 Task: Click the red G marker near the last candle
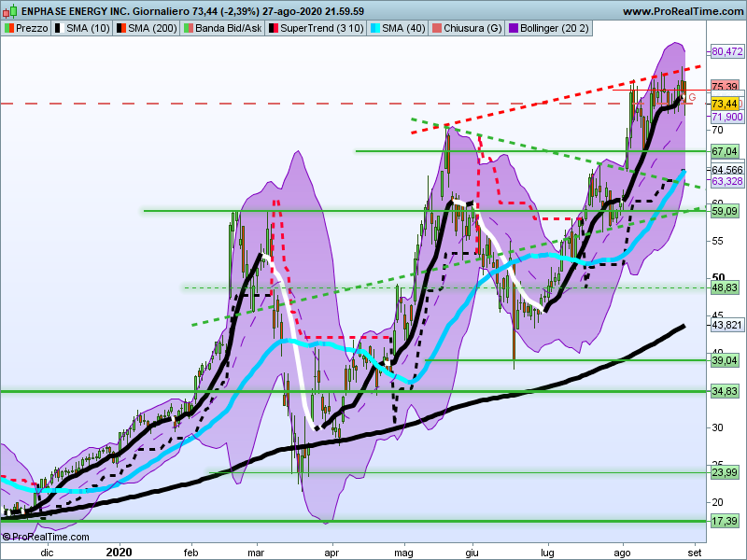[692, 97]
